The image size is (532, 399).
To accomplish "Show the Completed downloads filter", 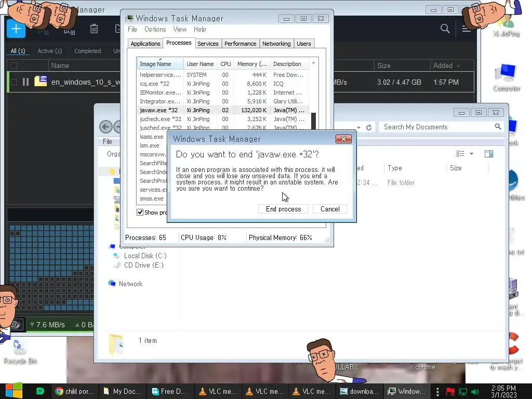I will (x=87, y=51).
